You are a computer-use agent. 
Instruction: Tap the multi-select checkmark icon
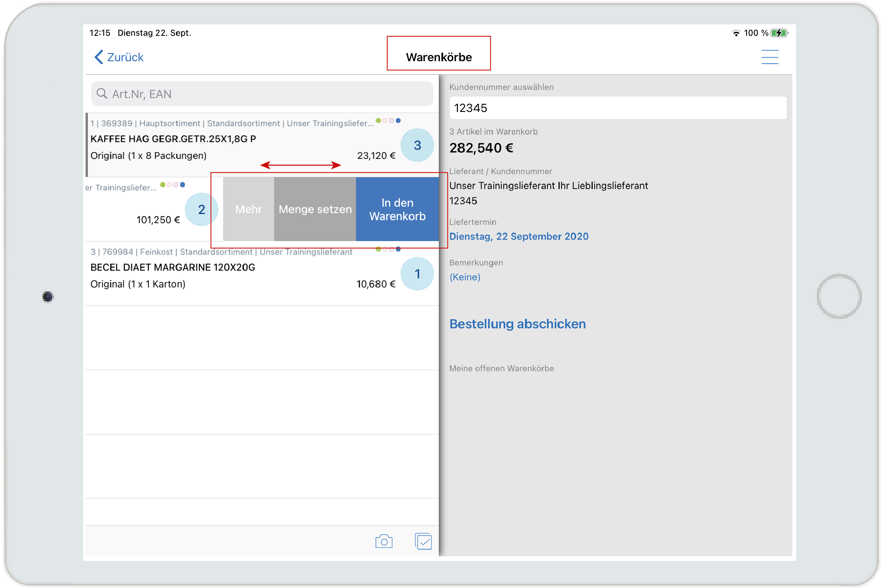point(423,541)
